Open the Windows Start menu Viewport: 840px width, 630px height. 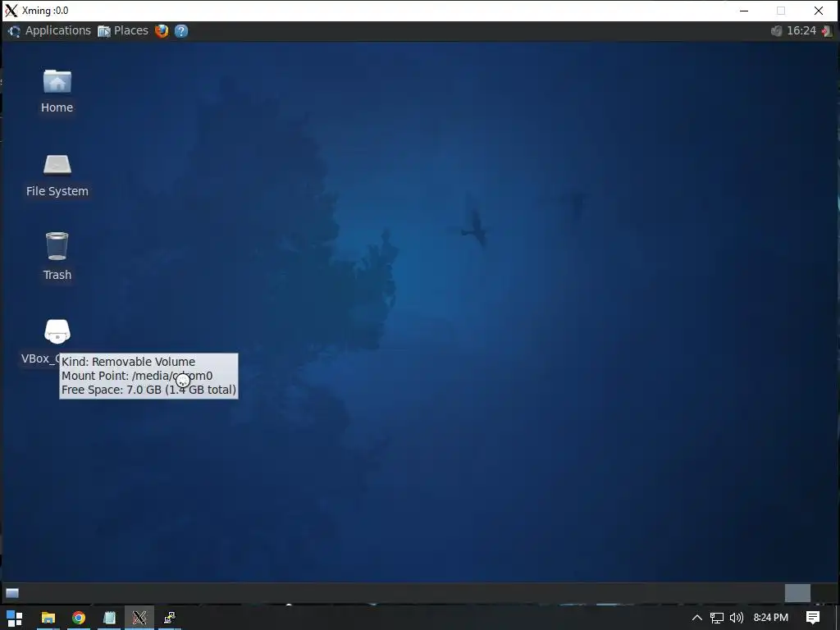pyautogui.click(x=15, y=618)
